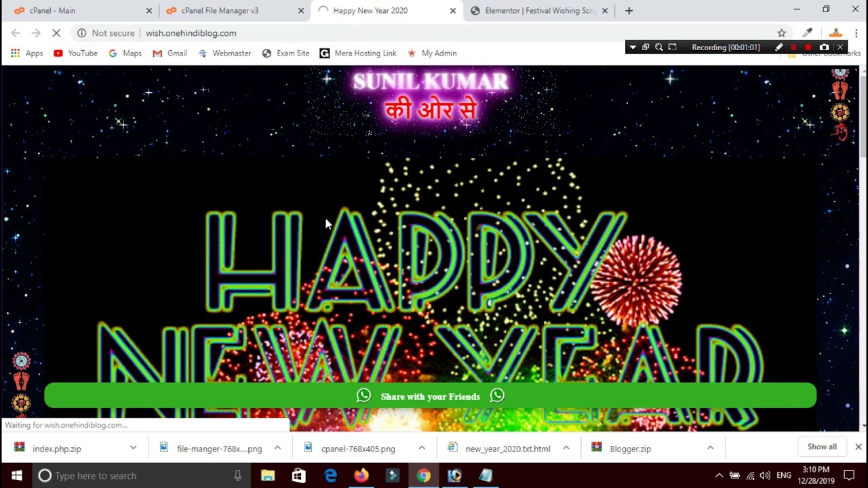The width and height of the screenshot is (868, 488).
Task: Stop the screen recording with red square
Action: [808, 47]
